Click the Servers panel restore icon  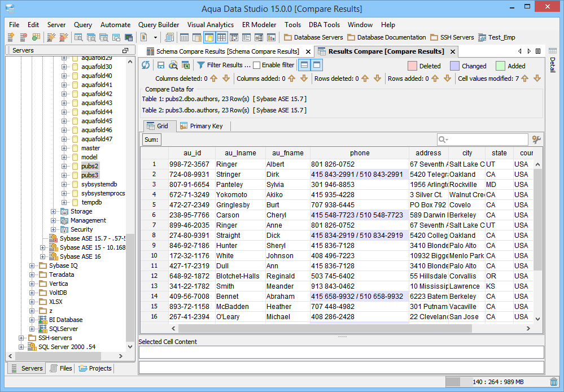tap(125, 50)
